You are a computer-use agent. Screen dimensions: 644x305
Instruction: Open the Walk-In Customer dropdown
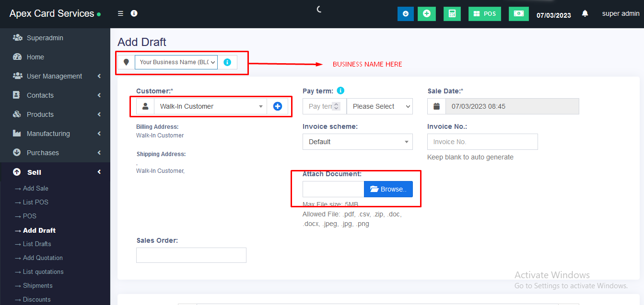click(x=210, y=106)
